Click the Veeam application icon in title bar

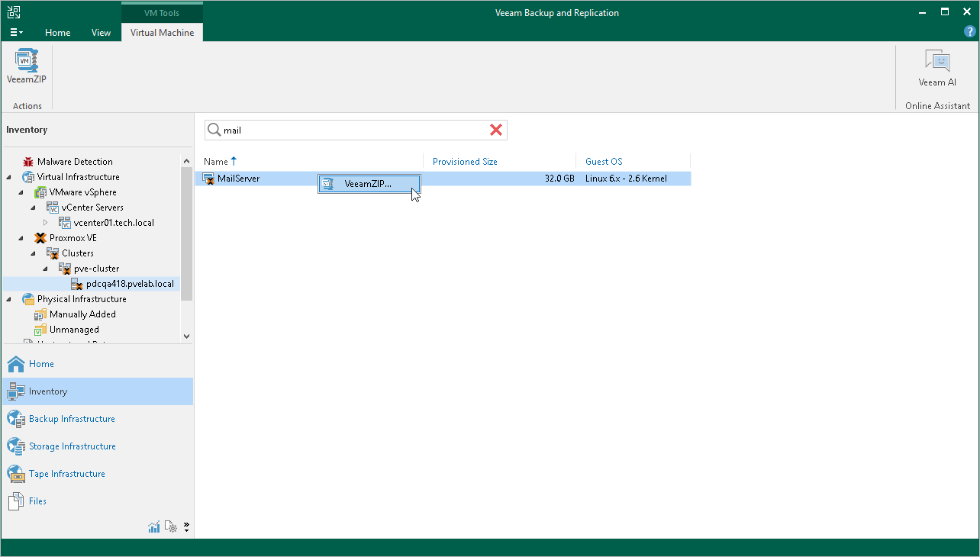13,12
